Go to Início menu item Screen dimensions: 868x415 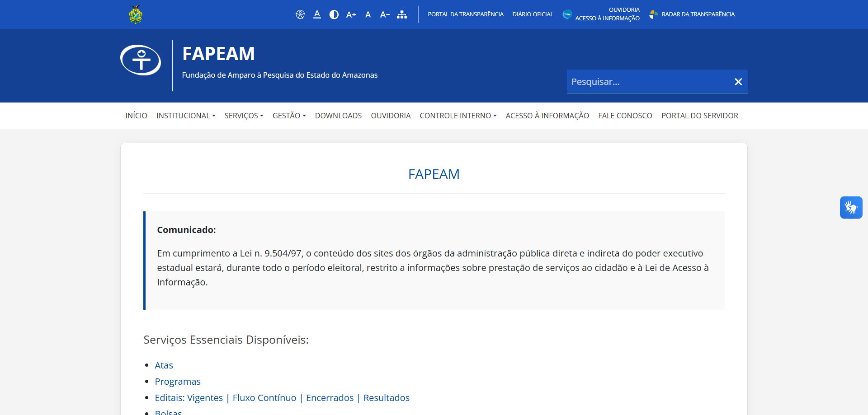[x=136, y=116]
